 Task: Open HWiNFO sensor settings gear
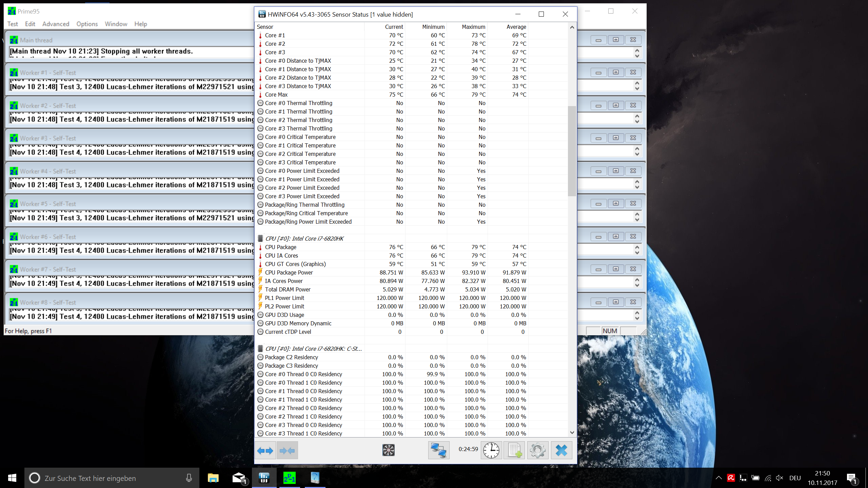pyautogui.click(x=538, y=450)
